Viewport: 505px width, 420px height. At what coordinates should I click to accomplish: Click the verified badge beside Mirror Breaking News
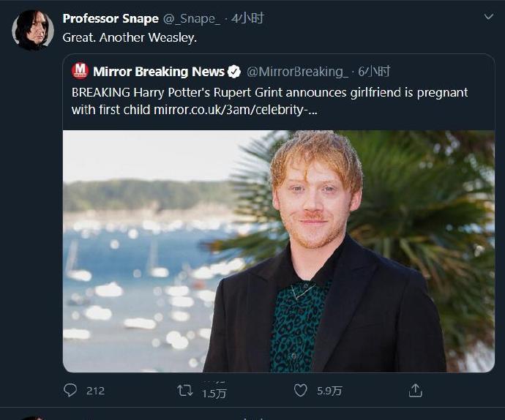(234, 71)
